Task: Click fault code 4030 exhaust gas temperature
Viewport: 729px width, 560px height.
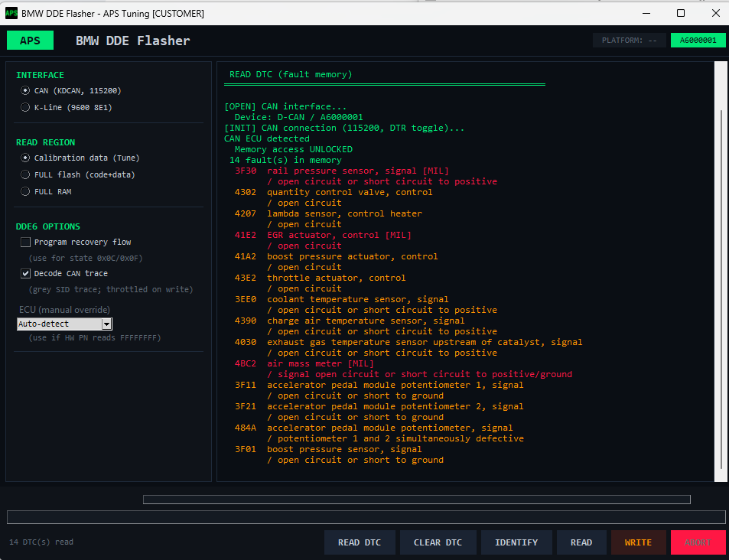Action: pyautogui.click(x=408, y=342)
